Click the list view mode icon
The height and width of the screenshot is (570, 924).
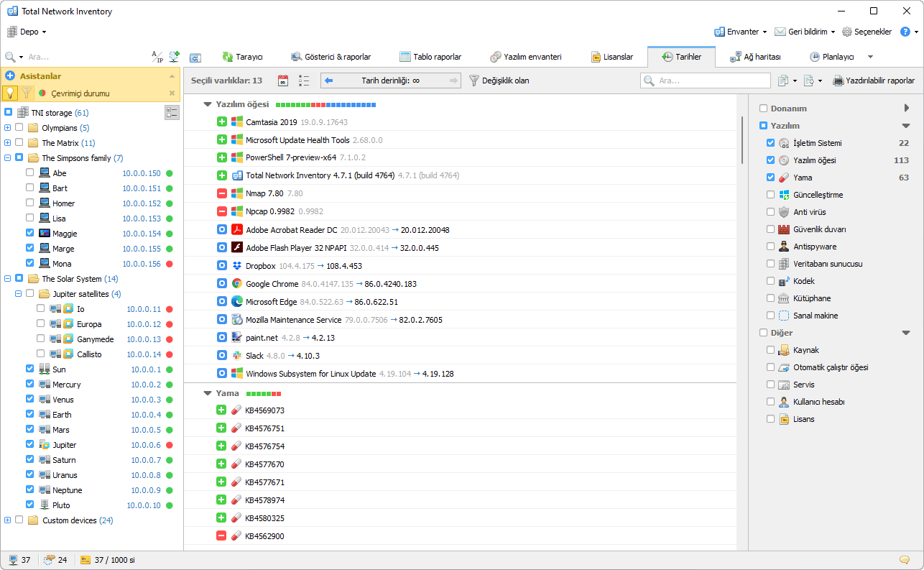(x=304, y=81)
